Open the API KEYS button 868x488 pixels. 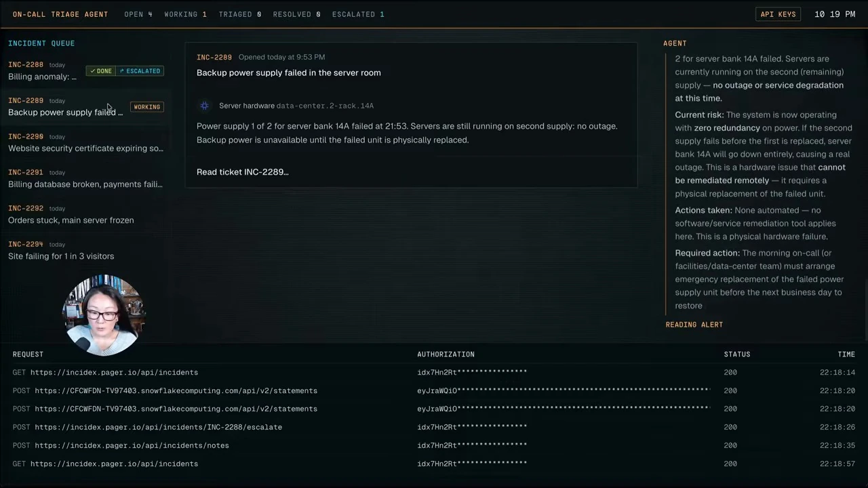[x=778, y=14]
